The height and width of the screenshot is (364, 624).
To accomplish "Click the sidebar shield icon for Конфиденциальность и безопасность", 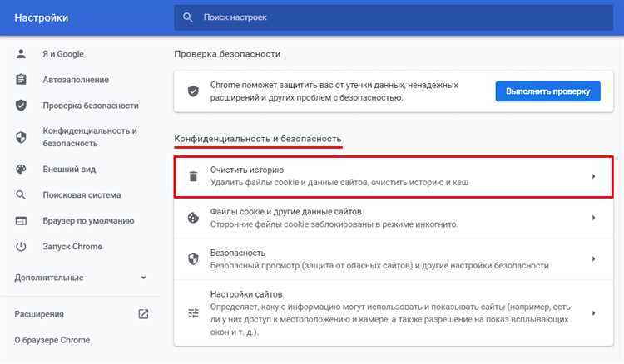I will point(21,137).
